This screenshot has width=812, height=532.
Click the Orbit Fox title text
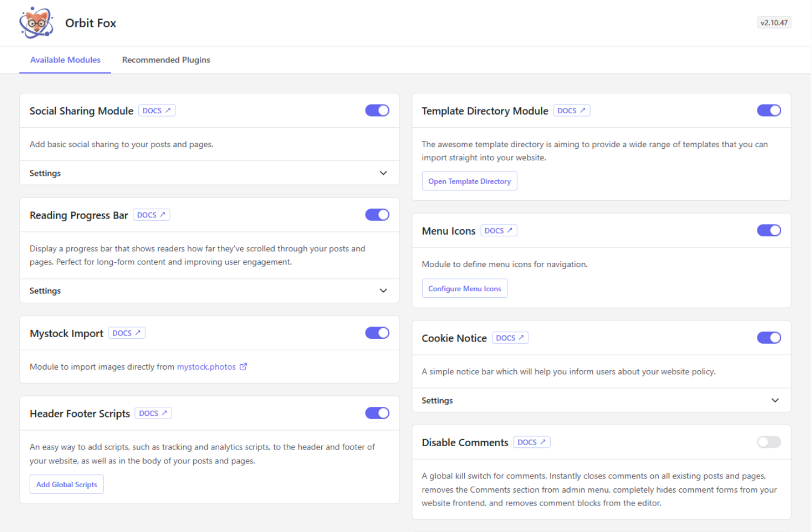click(91, 23)
